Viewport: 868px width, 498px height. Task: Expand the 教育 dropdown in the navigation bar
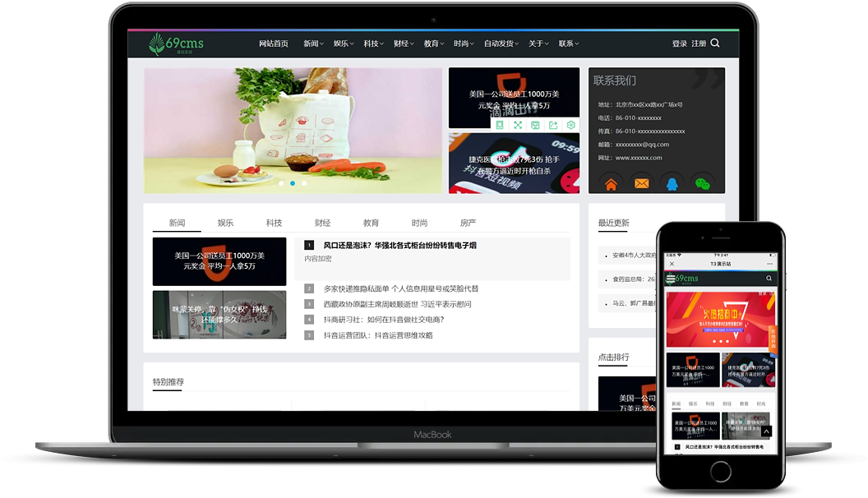pos(434,44)
